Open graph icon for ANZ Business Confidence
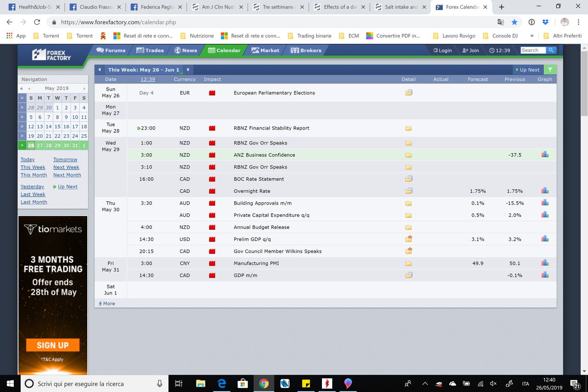Viewport: 588px width, 392px height. 545,155
